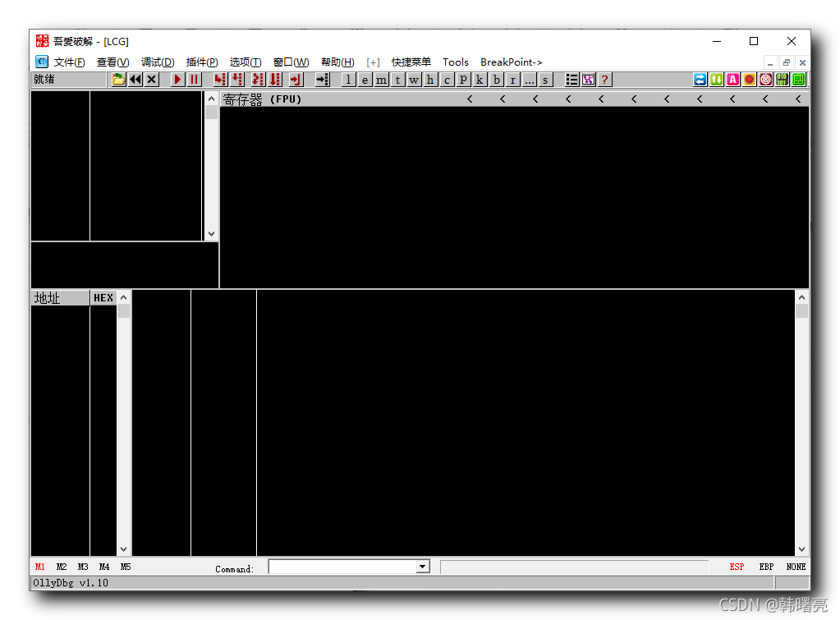Open the breakpoints window with the 'b' icon
Image resolution: width=840 pixels, height=620 pixels.
coord(496,79)
